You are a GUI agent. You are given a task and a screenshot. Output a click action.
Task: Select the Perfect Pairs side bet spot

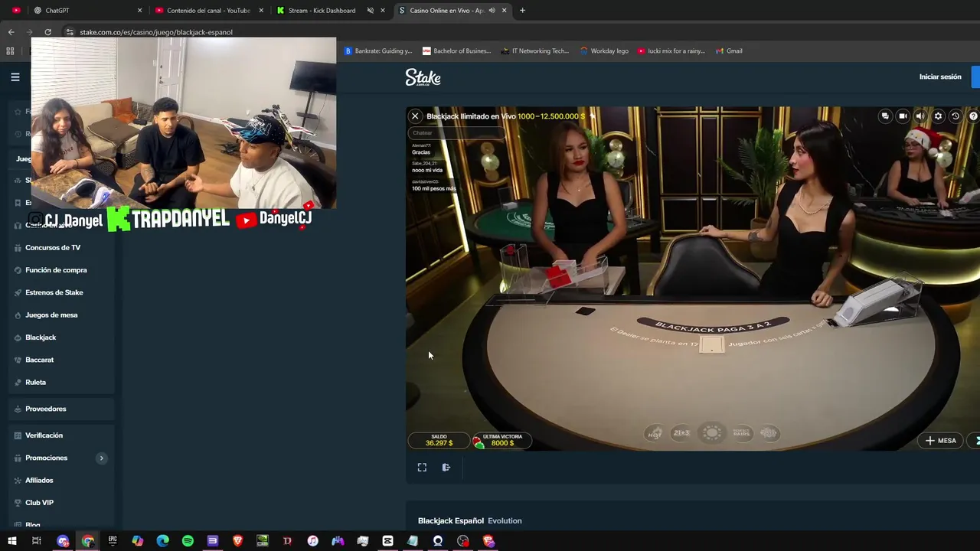741,433
